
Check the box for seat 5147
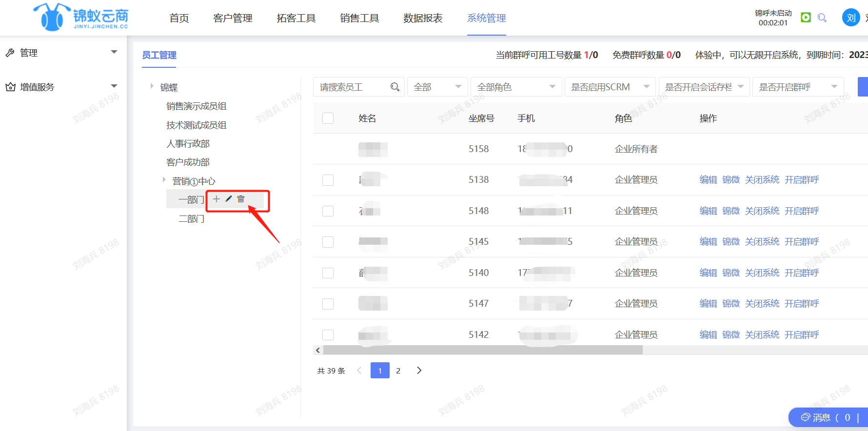click(328, 304)
